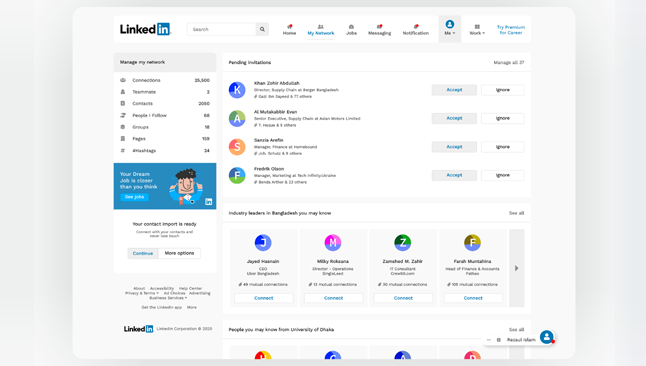Ignore invitation from Fredrik Olson
The image size is (646, 366).
click(x=503, y=175)
